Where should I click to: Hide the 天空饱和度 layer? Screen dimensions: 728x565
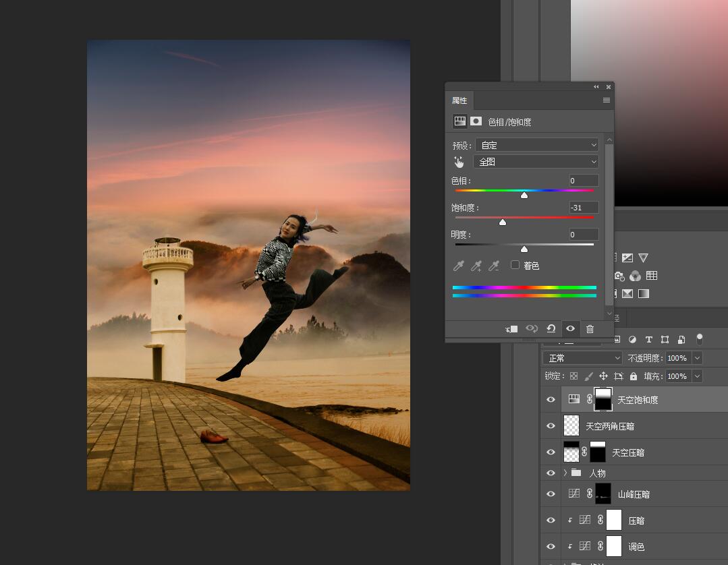click(x=551, y=399)
